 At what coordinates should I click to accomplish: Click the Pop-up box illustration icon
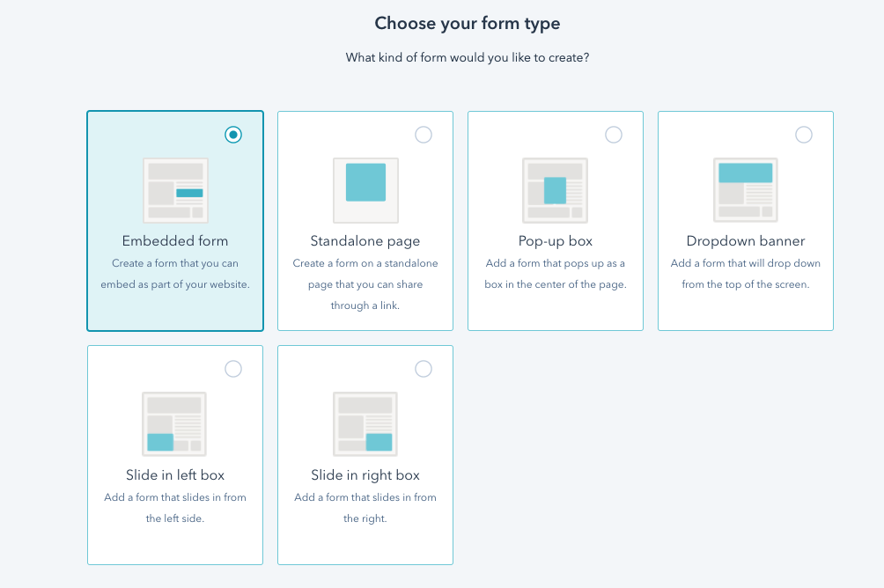tap(556, 190)
